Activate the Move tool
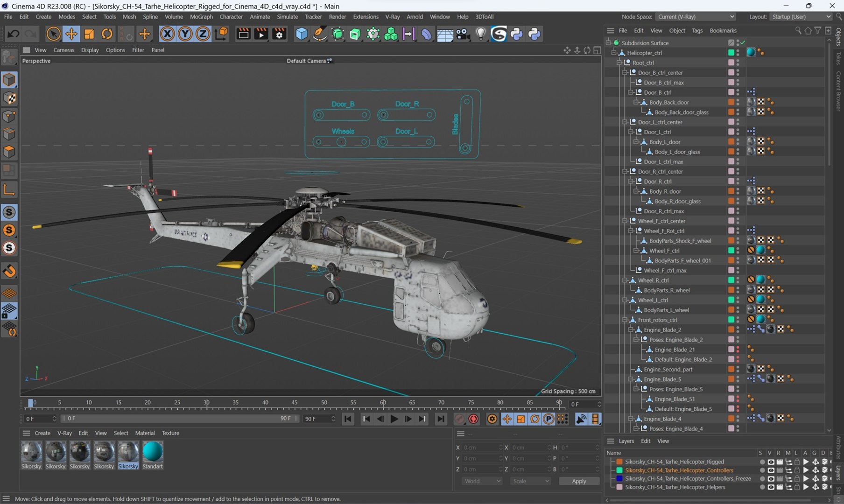The image size is (844, 504). 71,34
